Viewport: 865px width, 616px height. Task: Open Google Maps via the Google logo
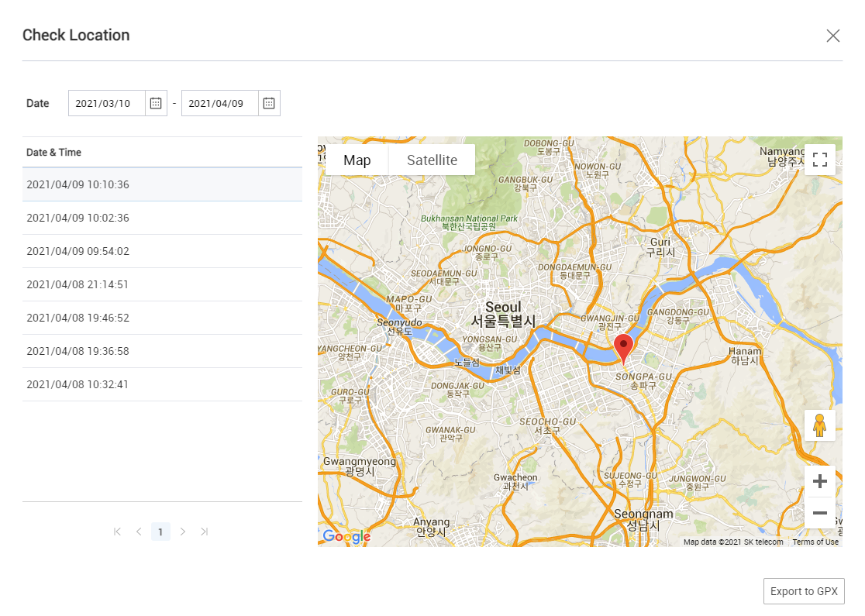click(346, 536)
